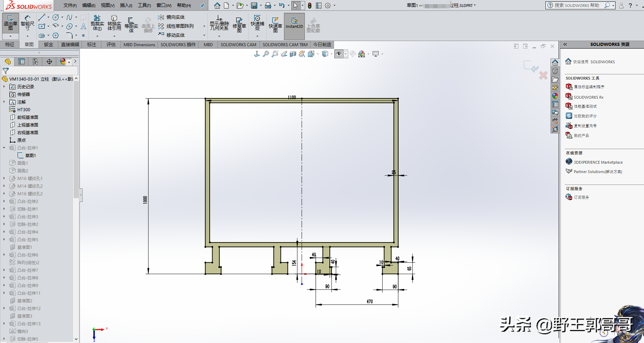This screenshot has height=343, width=644.
Task: Open the 工具(T) menu
Action: click(x=144, y=6)
